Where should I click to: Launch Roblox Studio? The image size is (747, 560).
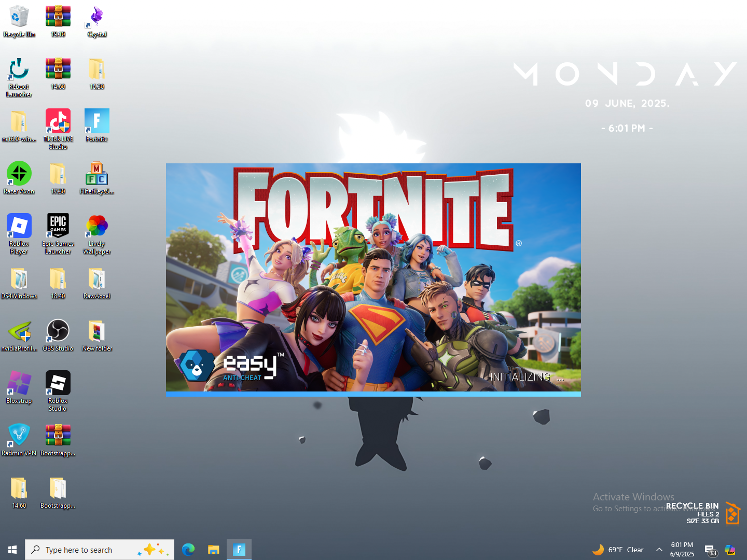click(x=58, y=391)
